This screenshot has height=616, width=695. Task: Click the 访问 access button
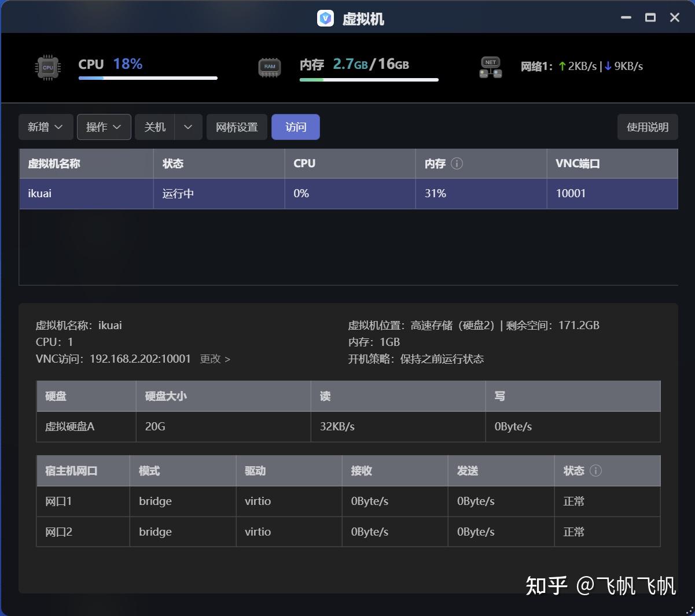click(x=295, y=127)
